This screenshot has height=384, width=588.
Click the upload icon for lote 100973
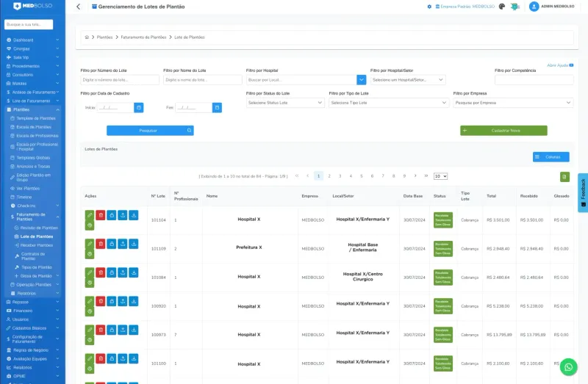coord(123,330)
